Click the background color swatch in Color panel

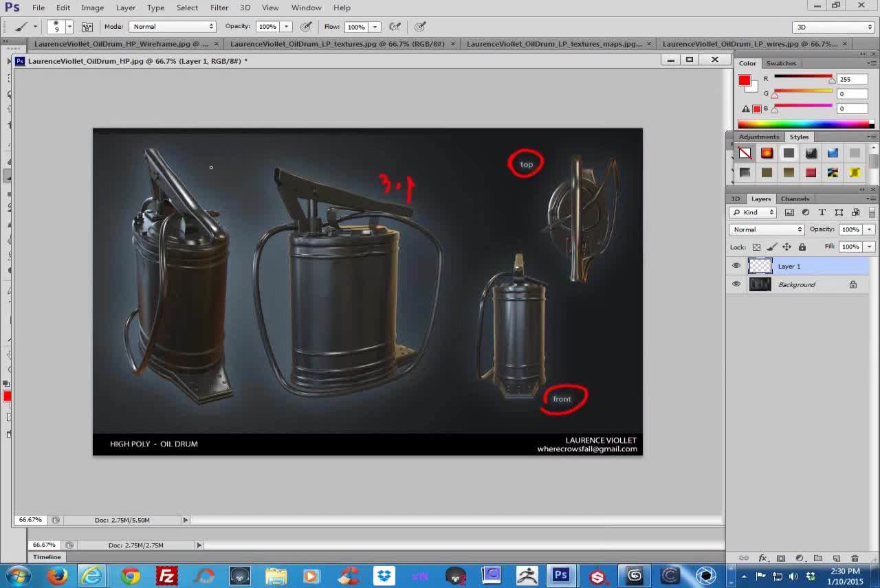tap(753, 87)
